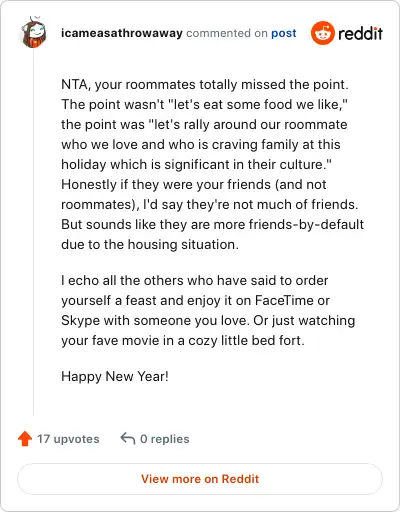Select the "17 upvotes" count label
400x512 pixels.
click(x=68, y=439)
